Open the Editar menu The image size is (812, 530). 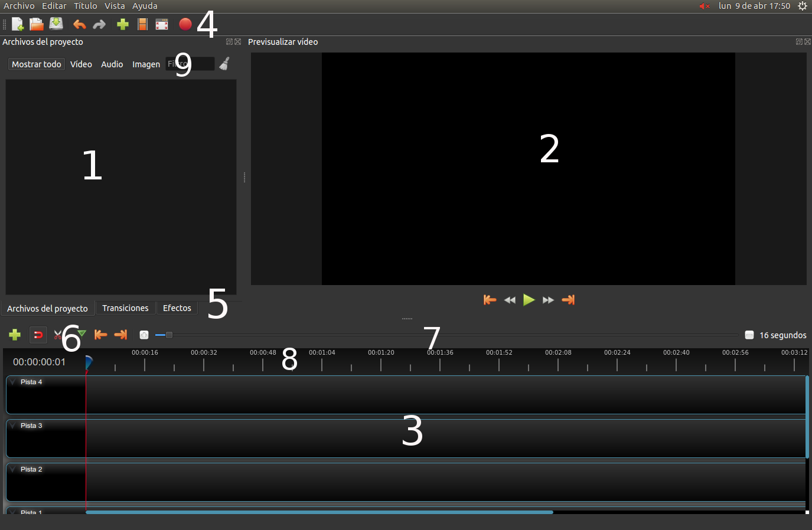(54, 6)
